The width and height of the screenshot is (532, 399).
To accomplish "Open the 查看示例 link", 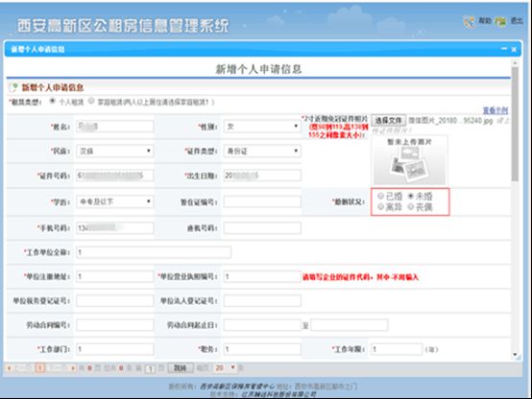I will pyautogui.click(x=496, y=110).
